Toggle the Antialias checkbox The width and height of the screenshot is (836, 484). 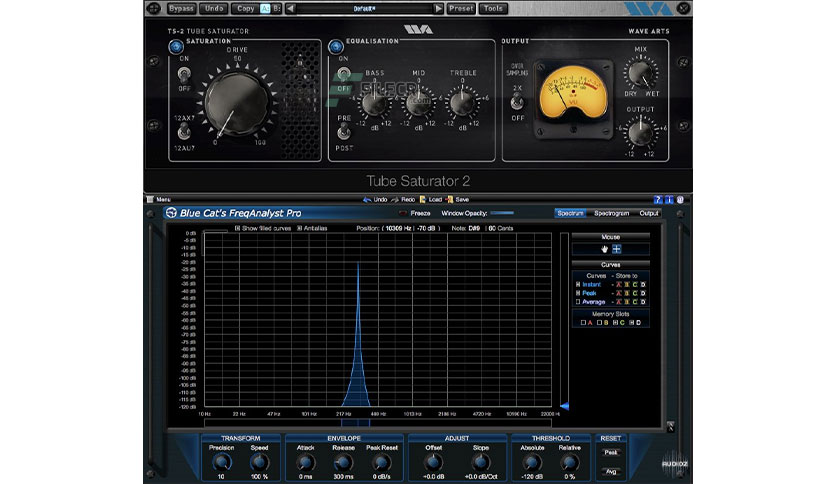299,228
